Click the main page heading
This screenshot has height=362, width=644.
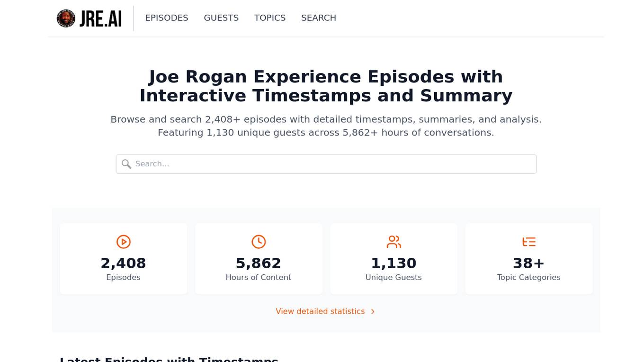coord(326,86)
